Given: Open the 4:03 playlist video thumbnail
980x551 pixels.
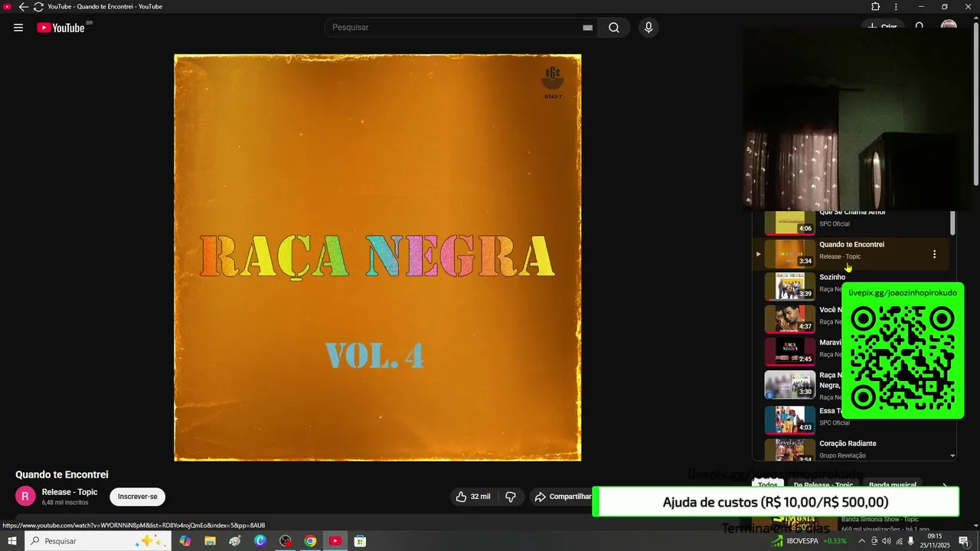Looking at the screenshot, I should pyautogui.click(x=789, y=419).
